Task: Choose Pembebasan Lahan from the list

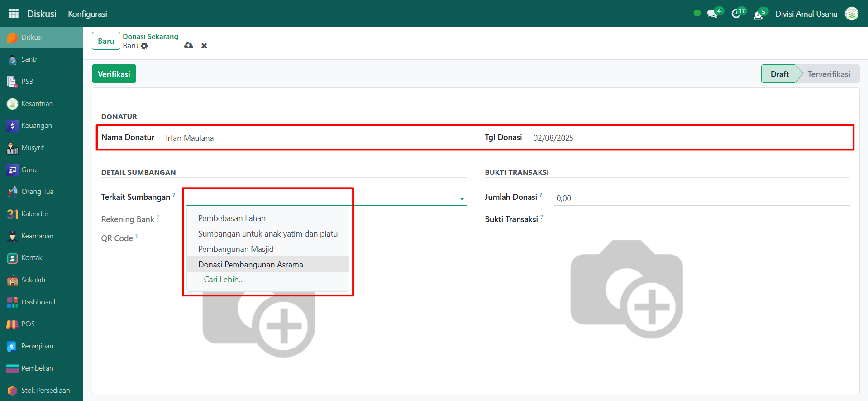Action: coord(232,218)
